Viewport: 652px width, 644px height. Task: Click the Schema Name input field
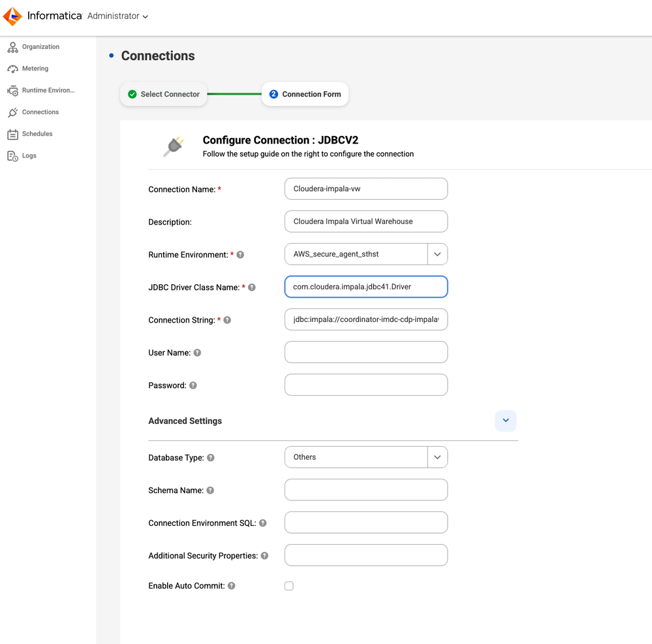pyautogui.click(x=366, y=490)
